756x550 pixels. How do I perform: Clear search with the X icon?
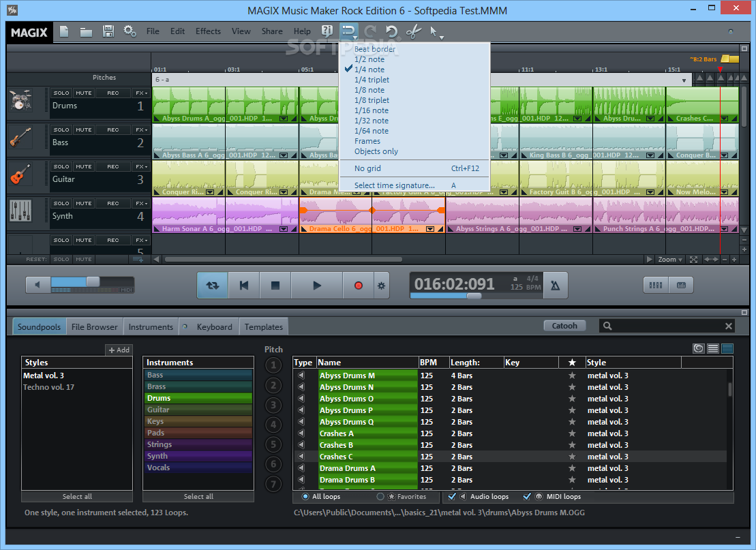[729, 326]
